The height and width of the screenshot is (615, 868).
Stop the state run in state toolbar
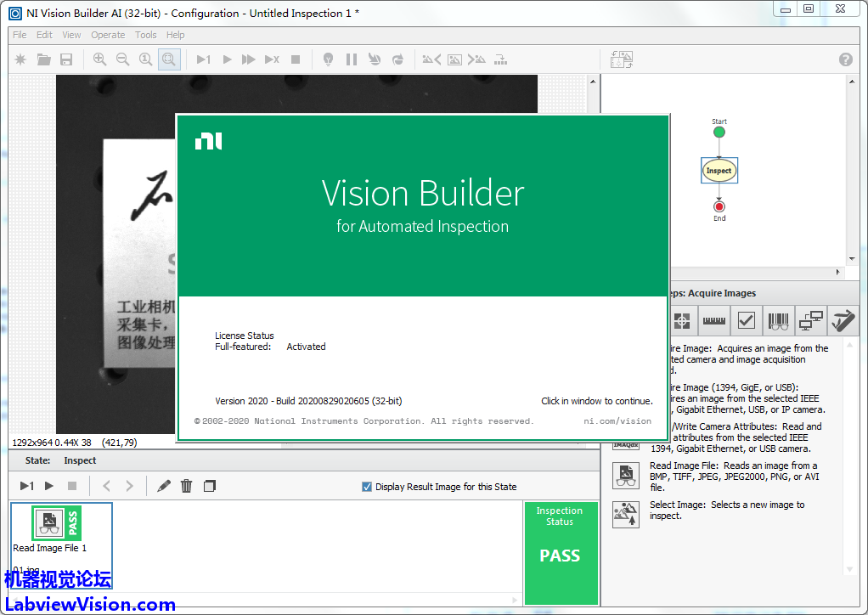pyautogui.click(x=72, y=486)
